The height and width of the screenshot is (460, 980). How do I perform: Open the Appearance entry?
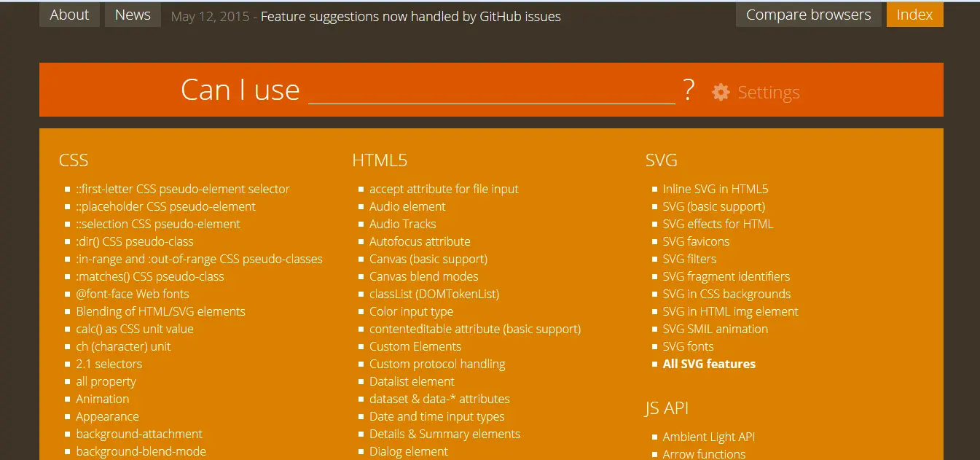click(107, 416)
